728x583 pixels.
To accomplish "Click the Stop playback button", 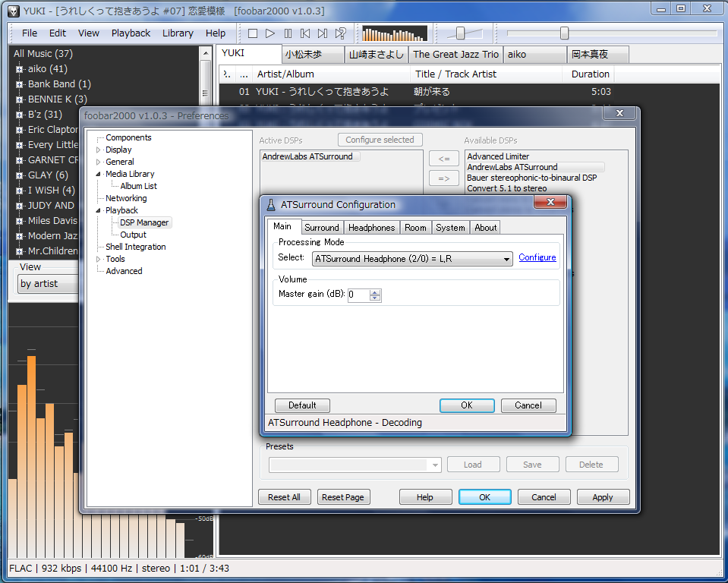I will [253, 33].
